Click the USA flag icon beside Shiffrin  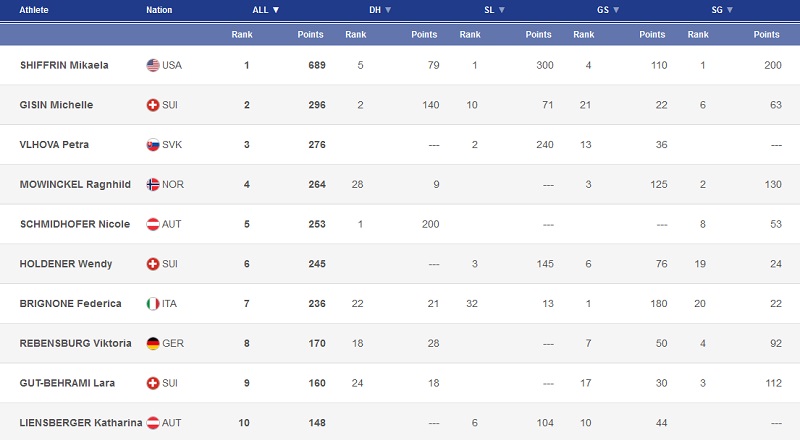(x=153, y=66)
